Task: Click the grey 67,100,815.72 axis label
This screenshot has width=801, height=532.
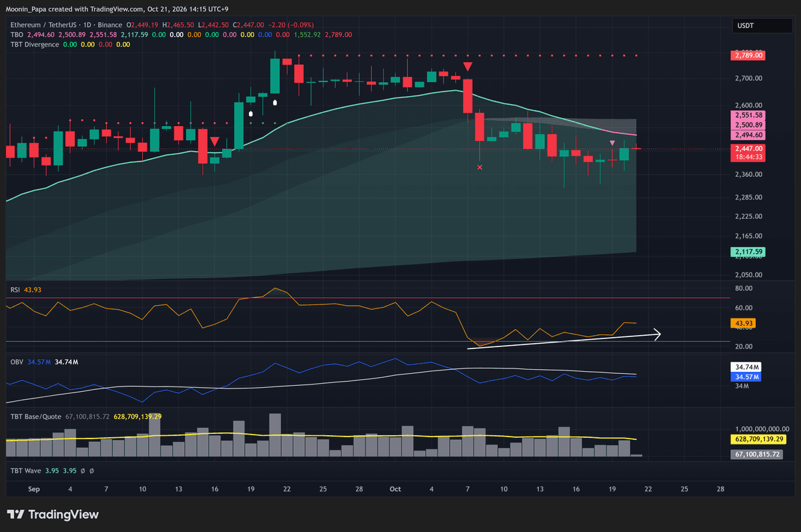Action: click(757, 454)
